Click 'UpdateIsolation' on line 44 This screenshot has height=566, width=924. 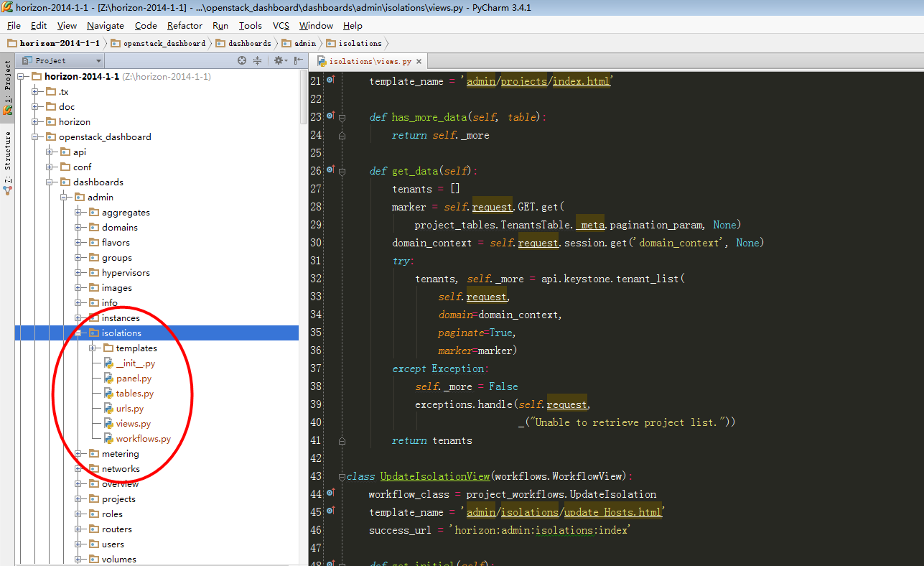click(x=612, y=494)
